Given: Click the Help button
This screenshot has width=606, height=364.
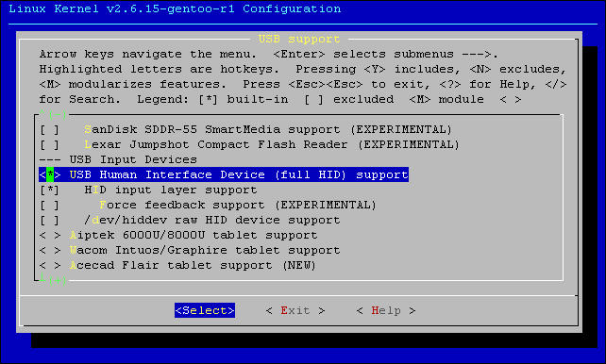Looking at the screenshot, I should coord(386,310).
